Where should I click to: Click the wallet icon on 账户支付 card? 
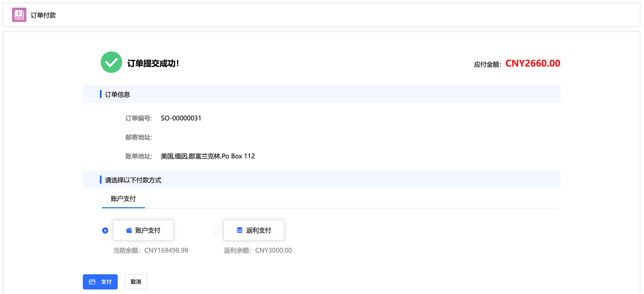pos(129,230)
